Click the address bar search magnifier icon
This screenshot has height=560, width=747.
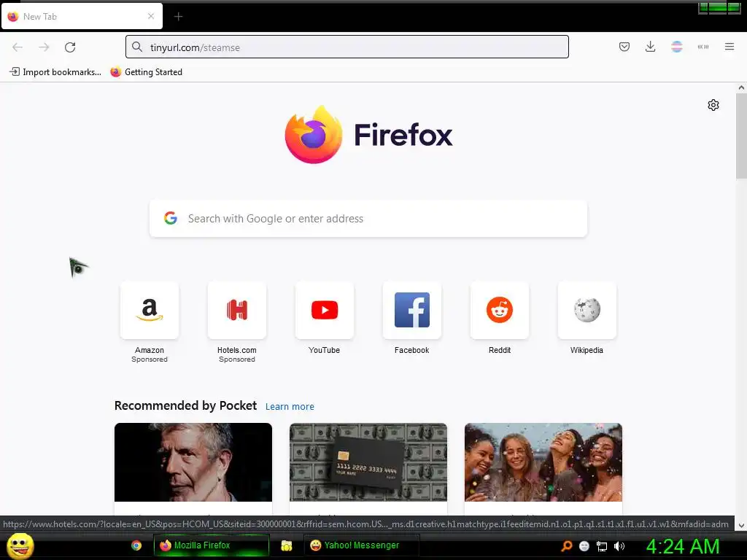(x=137, y=47)
